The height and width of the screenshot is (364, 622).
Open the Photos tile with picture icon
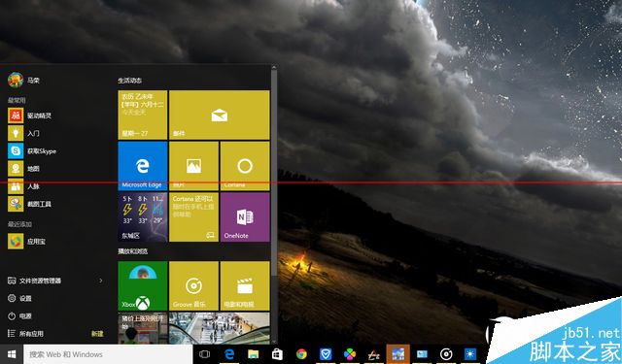tap(193, 166)
